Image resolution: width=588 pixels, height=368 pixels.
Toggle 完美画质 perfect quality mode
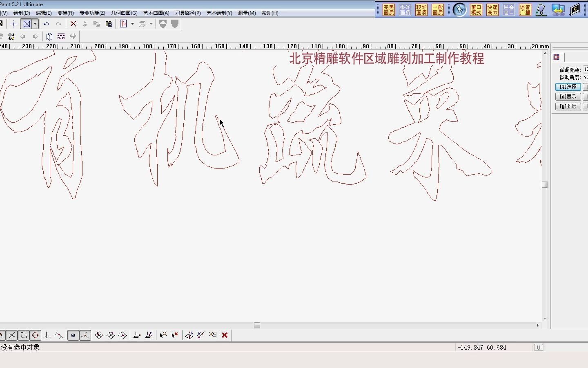[388, 9]
